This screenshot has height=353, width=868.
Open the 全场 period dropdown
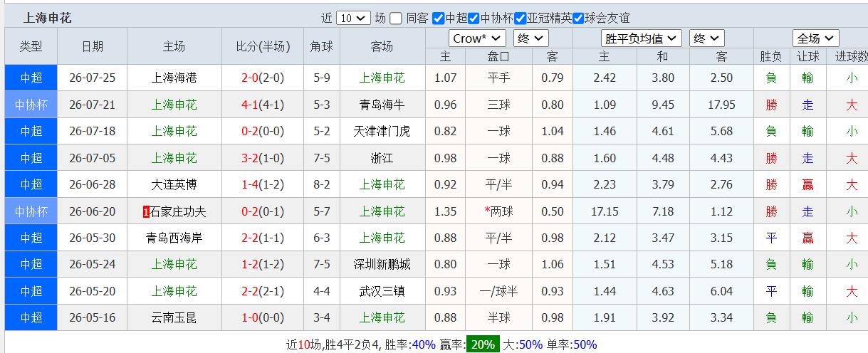(815, 38)
